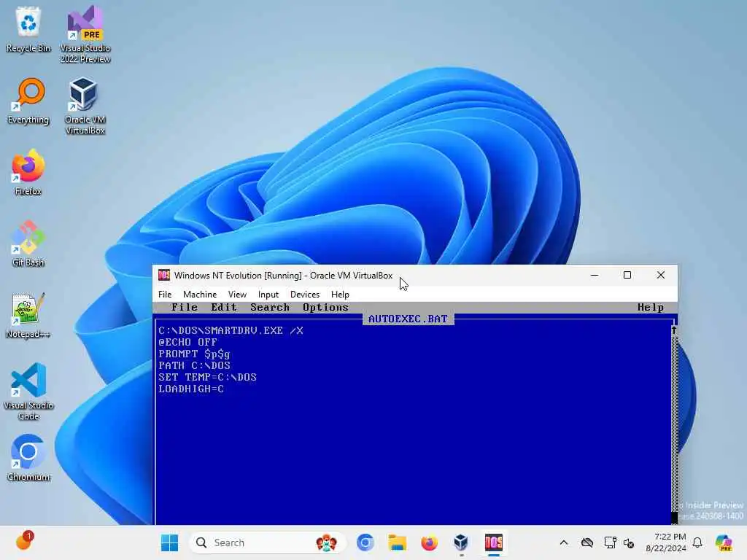Place cursor on C:\DOS\SMARTDRV.EXE /X line
Viewport: 747px width, 560px height.
231,330
